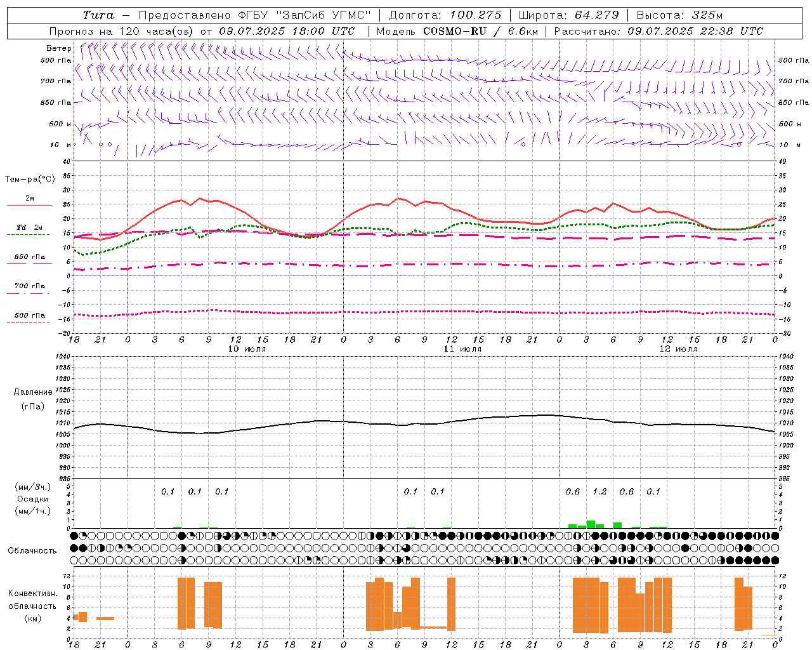Click the "10 июля" date label

tap(247, 348)
